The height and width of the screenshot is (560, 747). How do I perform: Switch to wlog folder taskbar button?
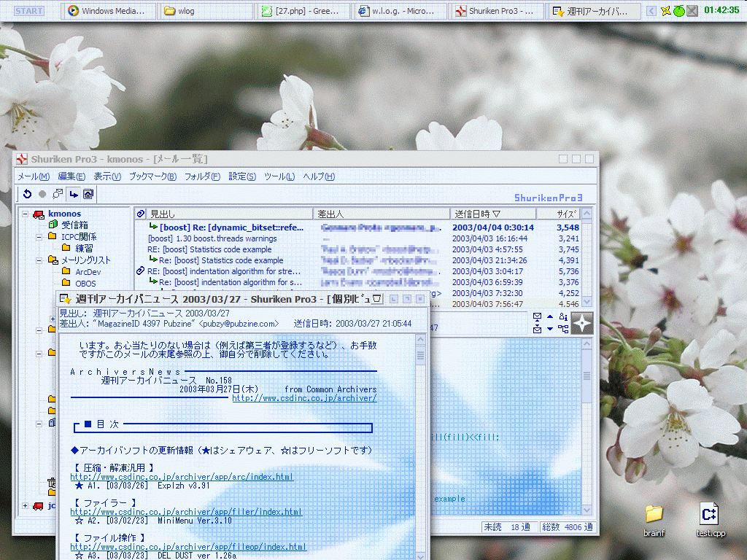coord(205,10)
